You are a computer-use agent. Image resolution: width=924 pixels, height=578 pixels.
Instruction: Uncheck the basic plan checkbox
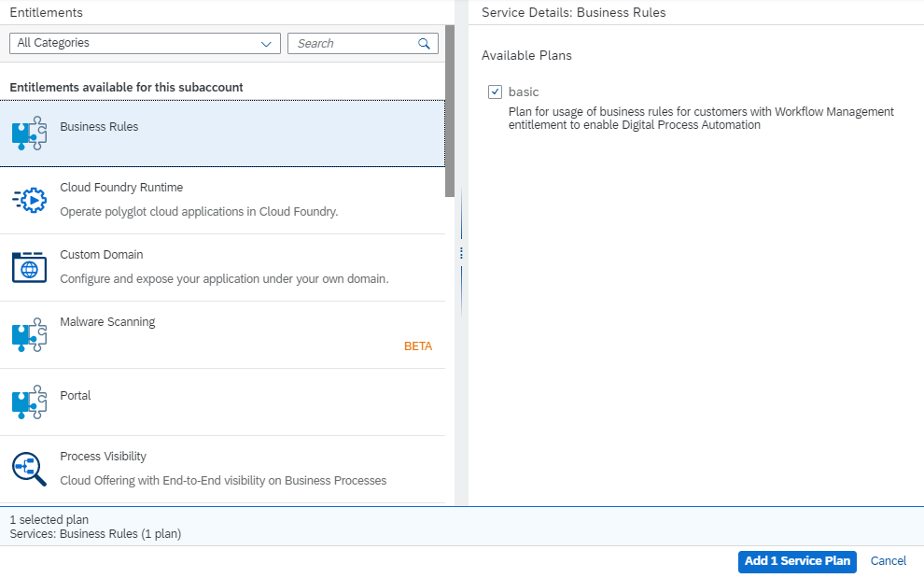(x=495, y=92)
